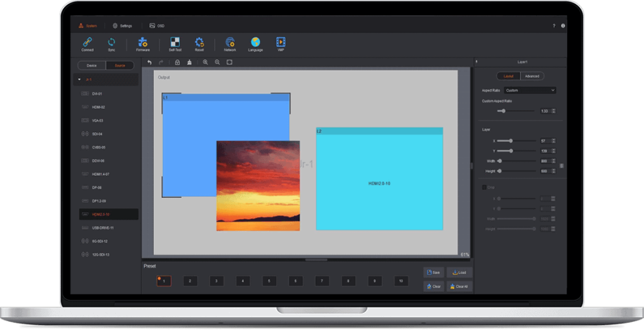
Task: Open the Aspect Ratio dropdown
Action: coord(530,91)
